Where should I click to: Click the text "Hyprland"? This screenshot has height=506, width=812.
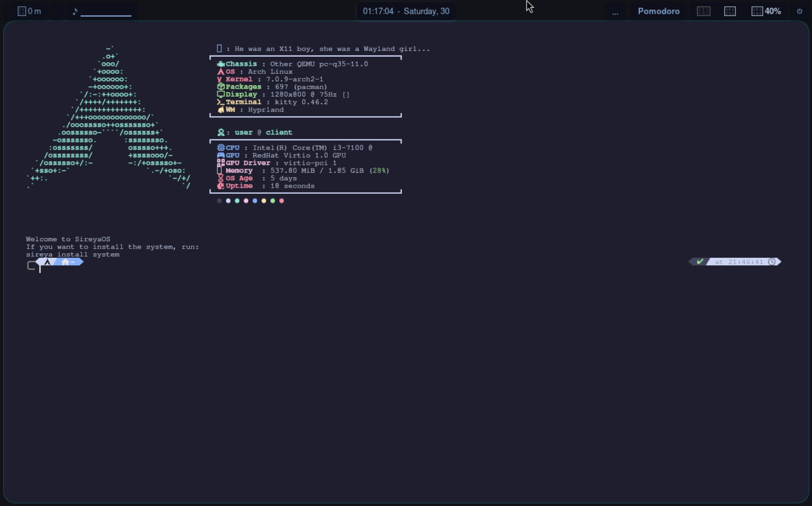[x=266, y=110]
